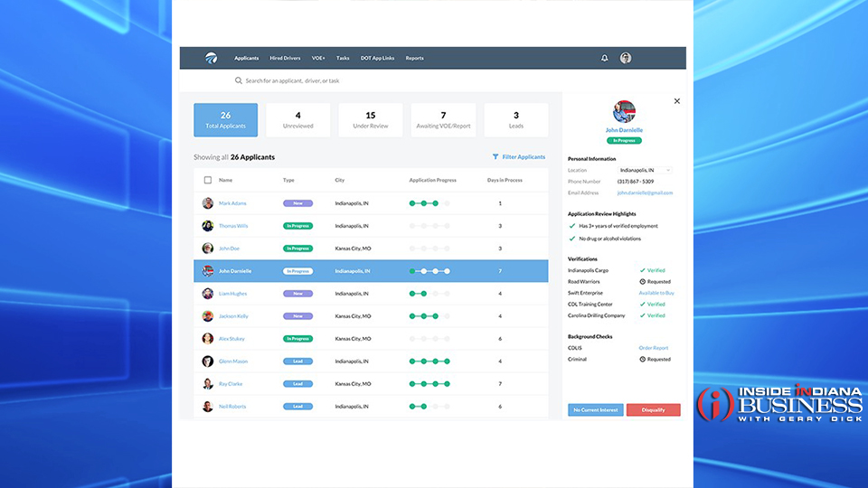Click the Road Warriors Requested clock icon
868x488 pixels.
click(643, 282)
